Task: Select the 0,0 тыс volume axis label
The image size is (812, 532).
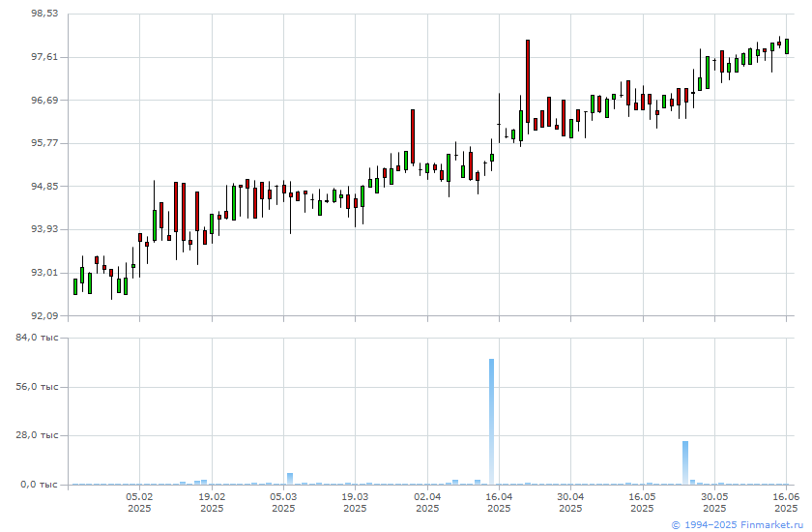Action: (x=40, y=485)
